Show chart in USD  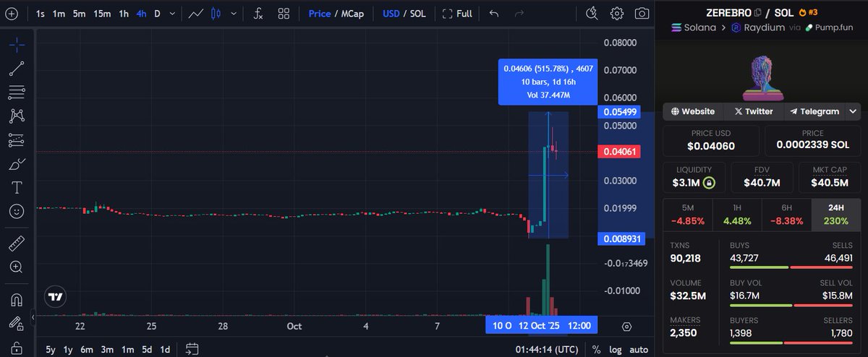click(391, 14)
